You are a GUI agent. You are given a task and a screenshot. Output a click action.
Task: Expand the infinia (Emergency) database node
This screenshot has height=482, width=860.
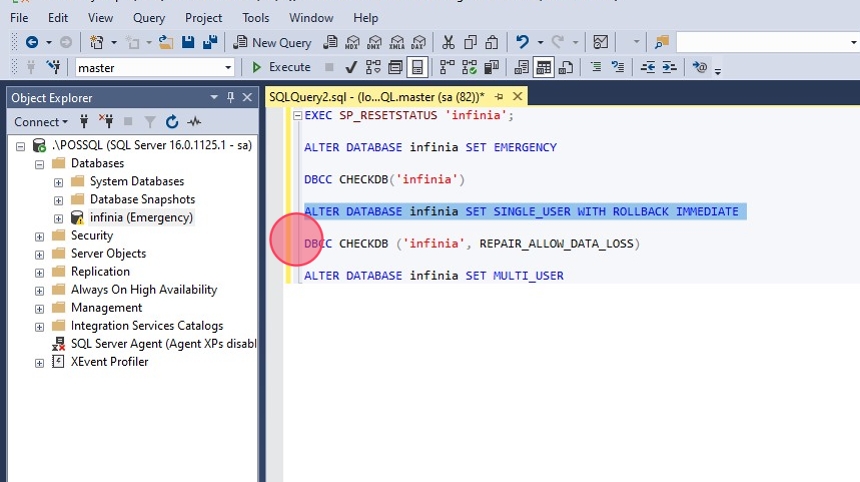pos(58,218)
